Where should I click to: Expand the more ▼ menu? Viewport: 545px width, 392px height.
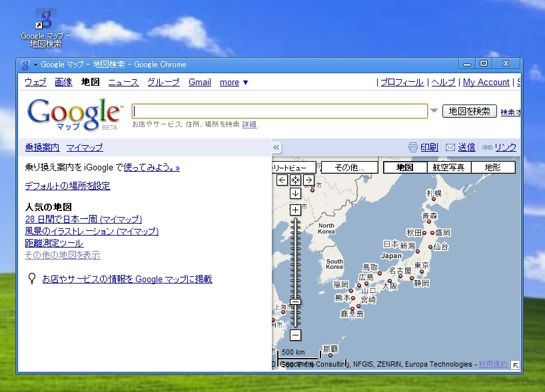click(x=234, y=83)
